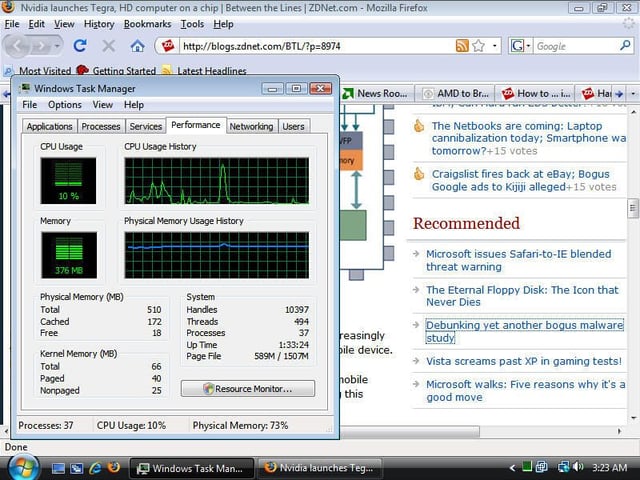Click thumbs-up vote icon for Netbooks article
The height and width of the screenshot is (480, 640).
click(x=419, y=126)
